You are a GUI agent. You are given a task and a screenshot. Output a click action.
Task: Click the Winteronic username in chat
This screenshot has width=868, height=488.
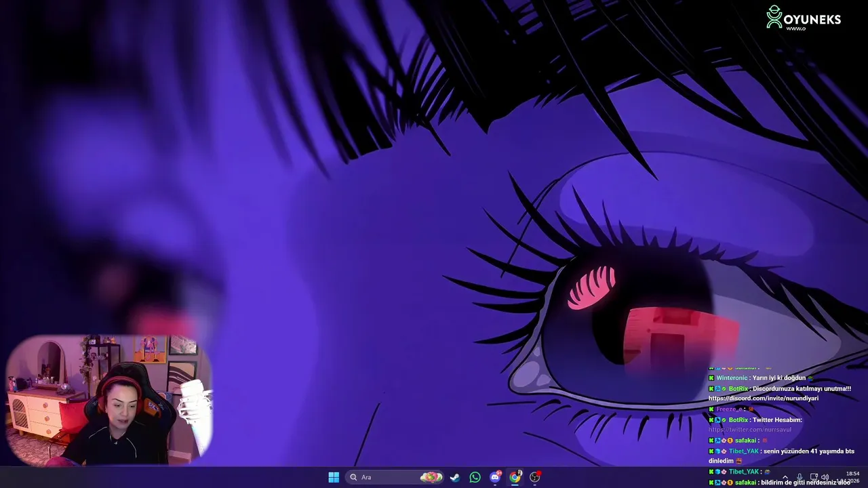pyautogui.click(x=732, y=378)
